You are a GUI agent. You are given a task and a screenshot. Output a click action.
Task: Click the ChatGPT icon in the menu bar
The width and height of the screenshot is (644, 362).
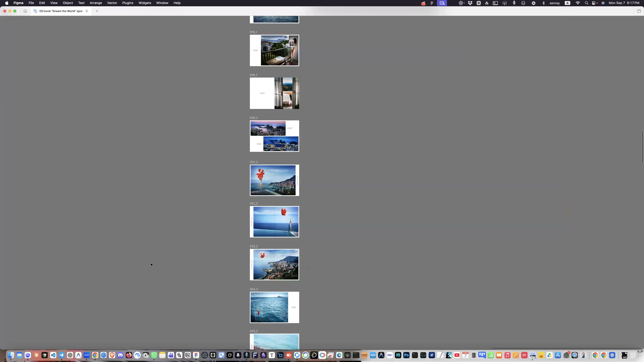pyautogui.click(x=461, y=3)
